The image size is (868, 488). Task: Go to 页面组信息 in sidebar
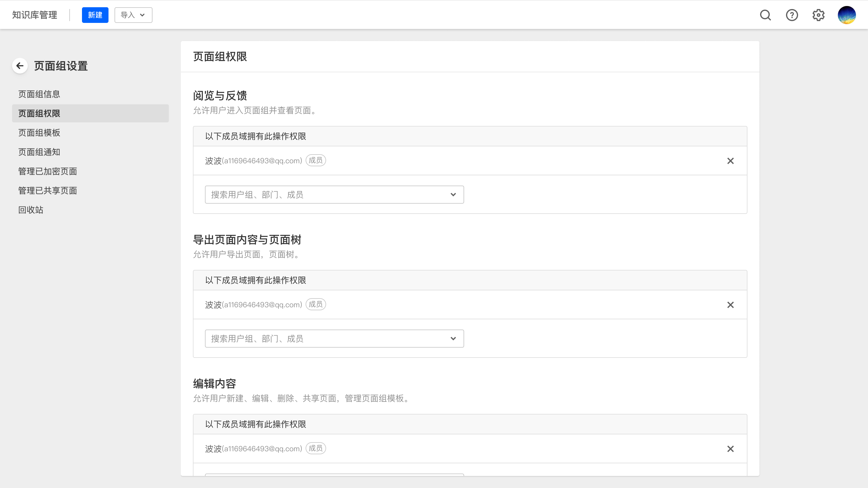tap(39, 94)
